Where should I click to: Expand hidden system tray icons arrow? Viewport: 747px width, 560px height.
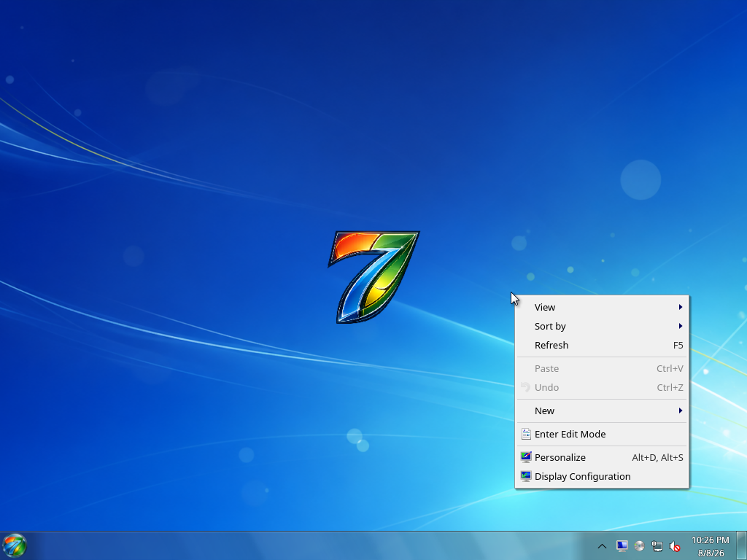pyautogui.click(x=602, y=546)
